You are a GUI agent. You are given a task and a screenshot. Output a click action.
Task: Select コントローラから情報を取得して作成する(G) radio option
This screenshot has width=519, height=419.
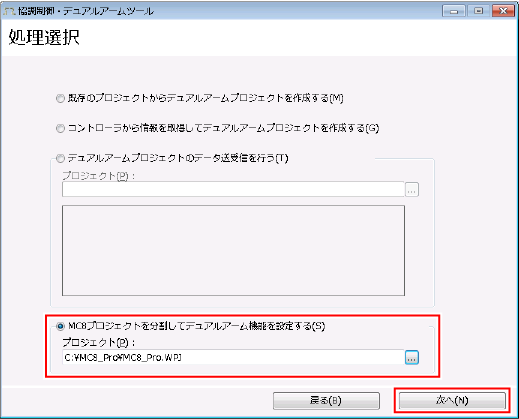click(x=60, y=128)
